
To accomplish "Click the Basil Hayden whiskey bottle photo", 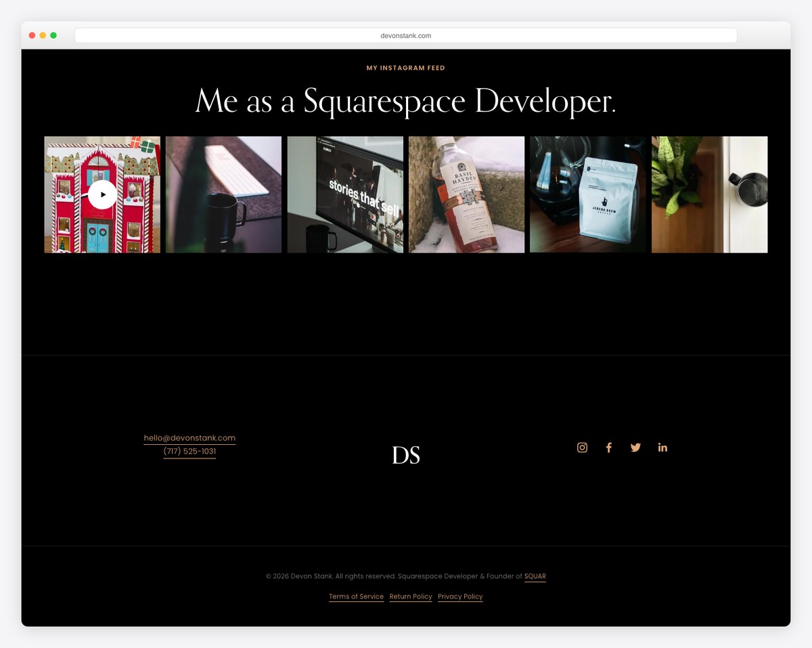I will click(x=466, y=194).
